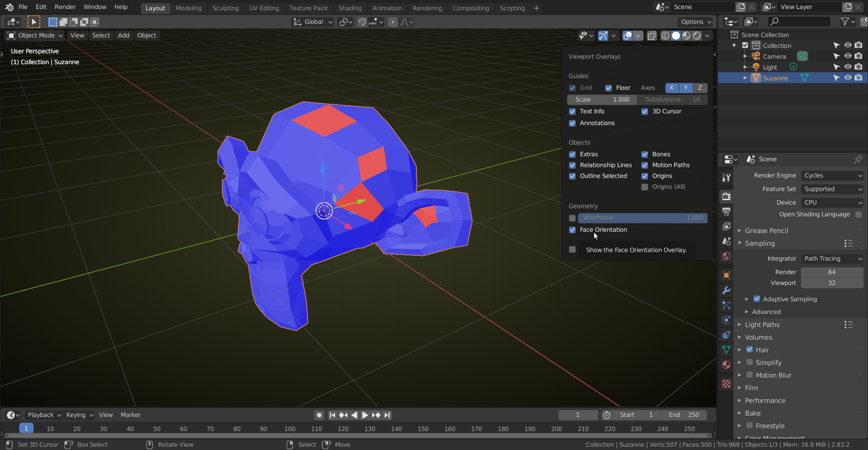Switch to wireframe viewport shading
The height and width of the screenshot is (450, 868).
pyautogui.click(x=665, y=36)
